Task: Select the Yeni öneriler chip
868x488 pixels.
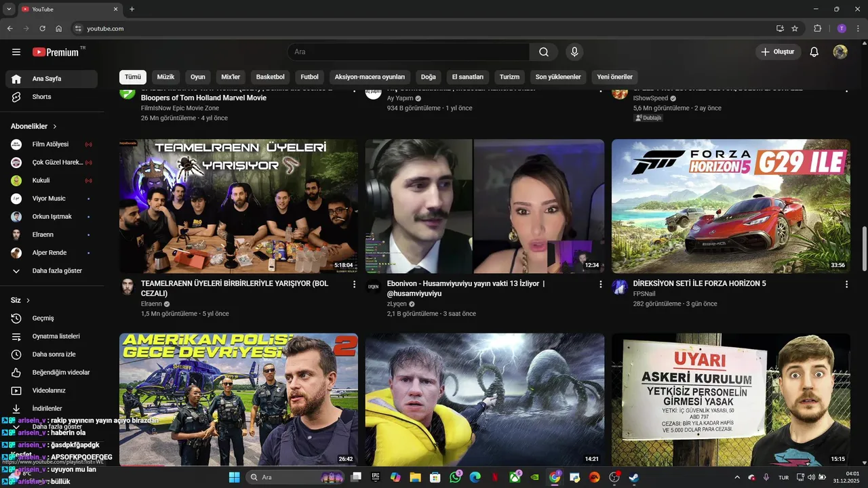Action: point(614,77)
